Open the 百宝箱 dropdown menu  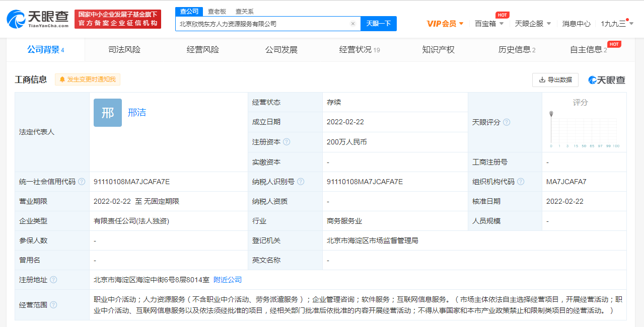click(489, 24)
